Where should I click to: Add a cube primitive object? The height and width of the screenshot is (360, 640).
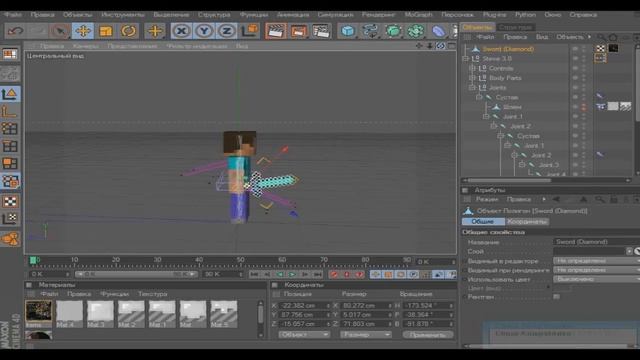(x=348, y=31)
